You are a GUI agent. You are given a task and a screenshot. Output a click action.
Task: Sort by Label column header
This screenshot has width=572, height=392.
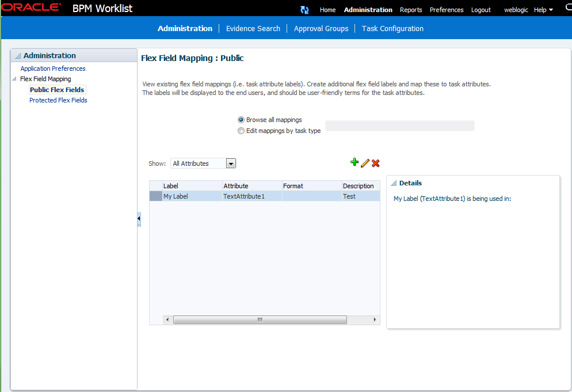point(192,186)
